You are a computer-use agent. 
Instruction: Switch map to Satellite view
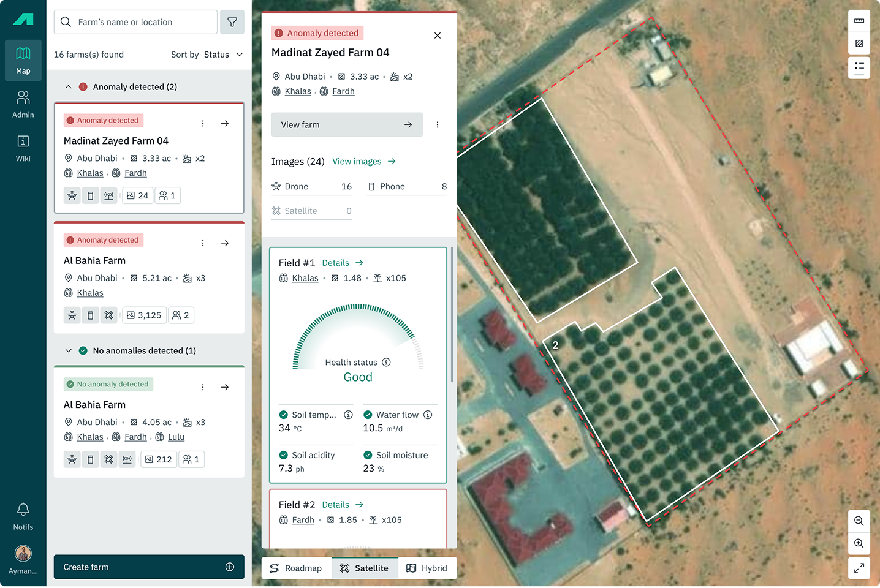(365, 568)
